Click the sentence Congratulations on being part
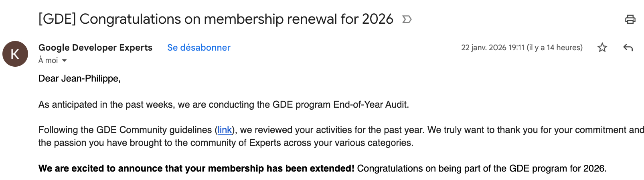The height and width of the screenshot is (180, 644). click(481, 168)
